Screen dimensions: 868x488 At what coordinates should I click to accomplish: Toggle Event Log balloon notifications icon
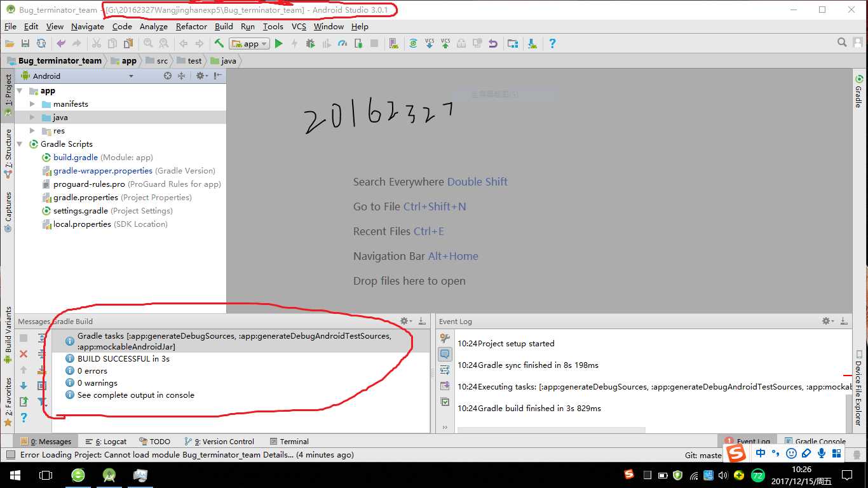tap(445, 354)
